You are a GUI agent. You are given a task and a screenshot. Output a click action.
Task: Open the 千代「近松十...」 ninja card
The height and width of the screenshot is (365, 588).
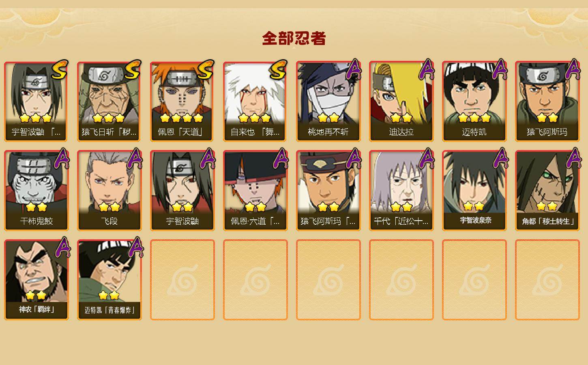tap(401, 191)
